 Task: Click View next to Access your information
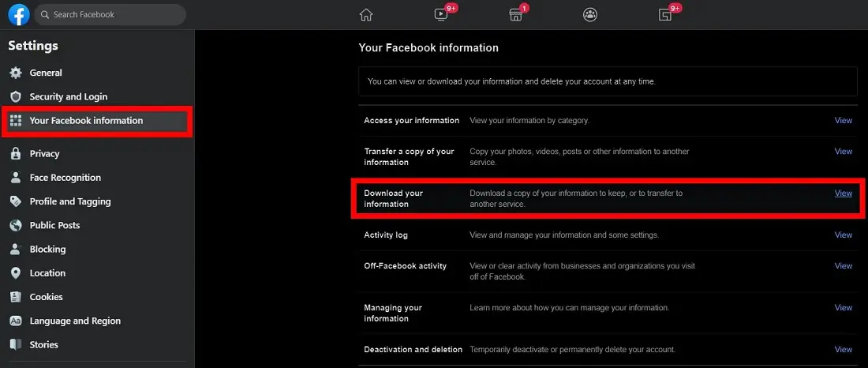point(844,121)
